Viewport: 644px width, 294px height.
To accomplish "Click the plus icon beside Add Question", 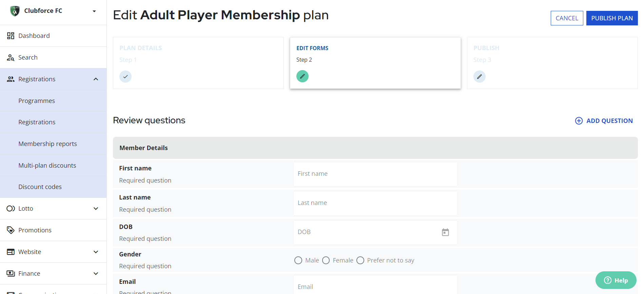I will click(579, 121).
